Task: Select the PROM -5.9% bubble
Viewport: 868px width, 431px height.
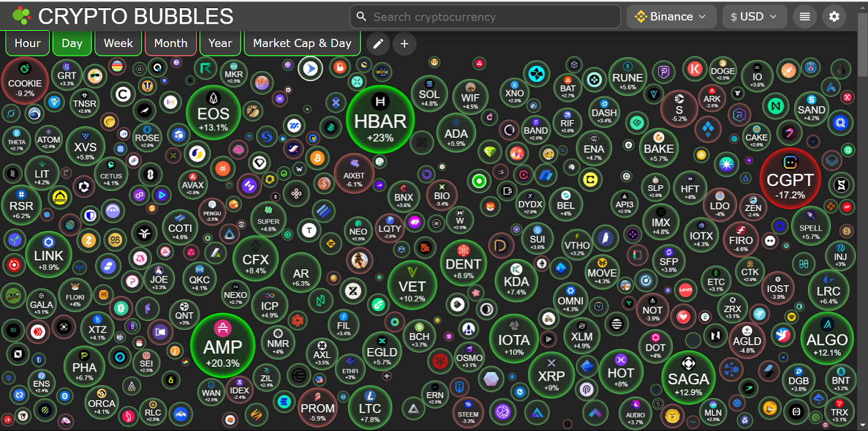Action: pos(318,408)
